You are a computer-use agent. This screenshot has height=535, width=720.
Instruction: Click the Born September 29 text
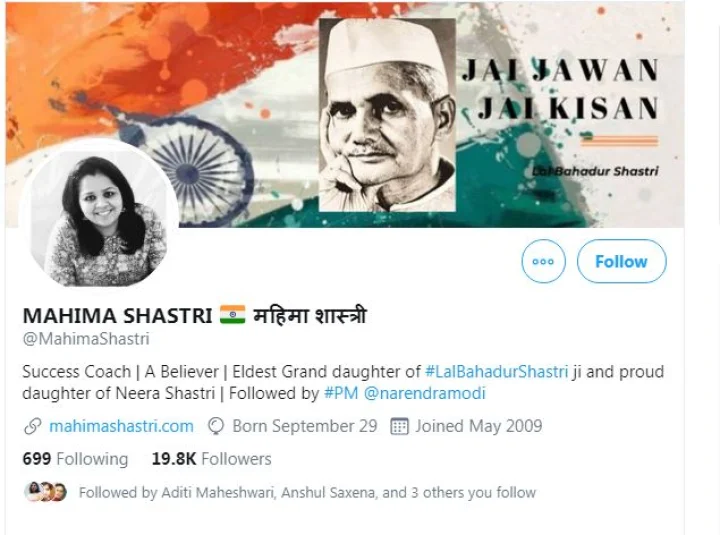(x=305, y=426)
